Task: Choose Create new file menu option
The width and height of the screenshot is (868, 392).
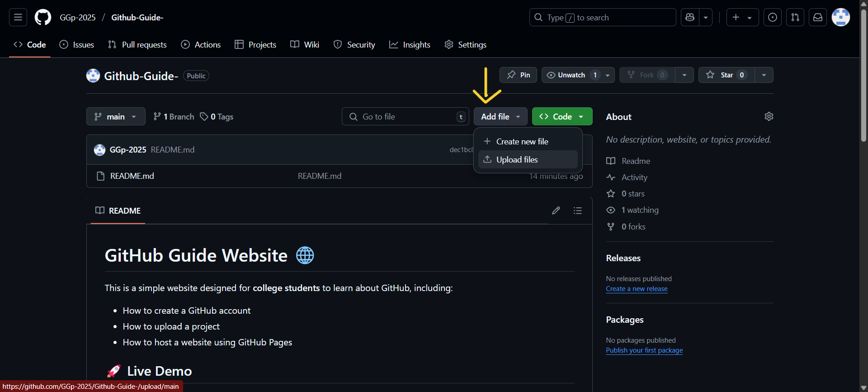Action: tap(522, 141)
